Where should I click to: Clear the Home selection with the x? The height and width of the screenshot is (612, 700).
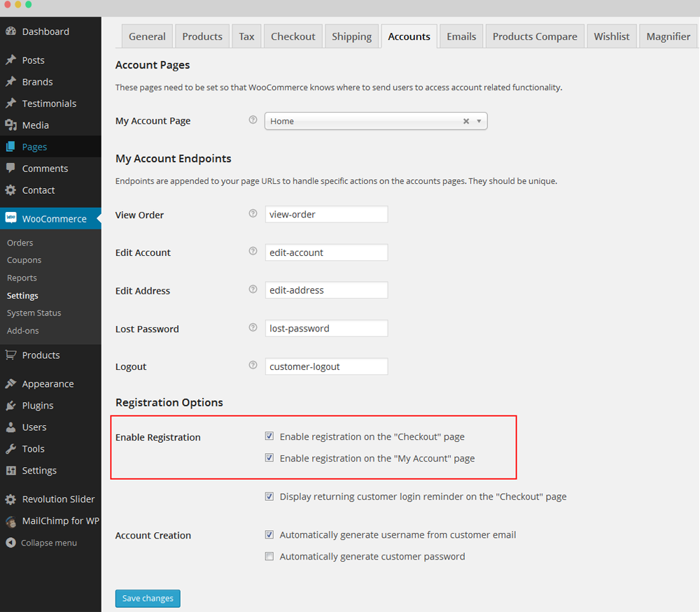[466, 121]
